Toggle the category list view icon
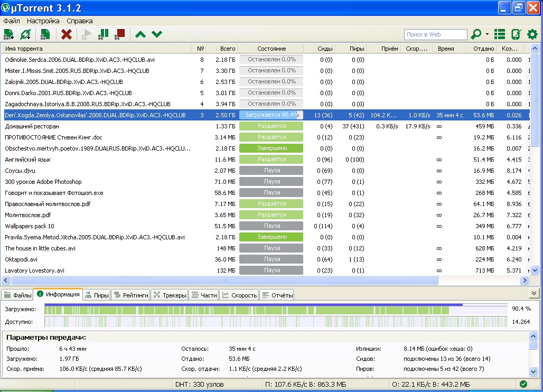 [x=499, y=34]
